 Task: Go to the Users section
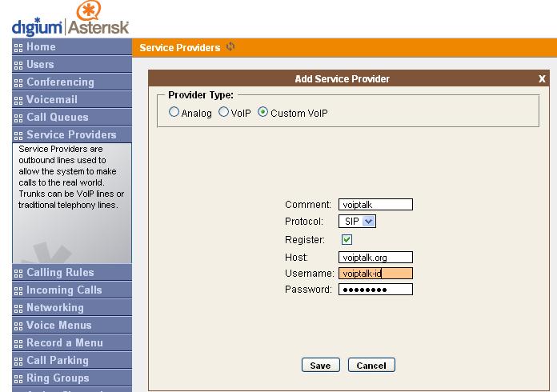point(72,64)
